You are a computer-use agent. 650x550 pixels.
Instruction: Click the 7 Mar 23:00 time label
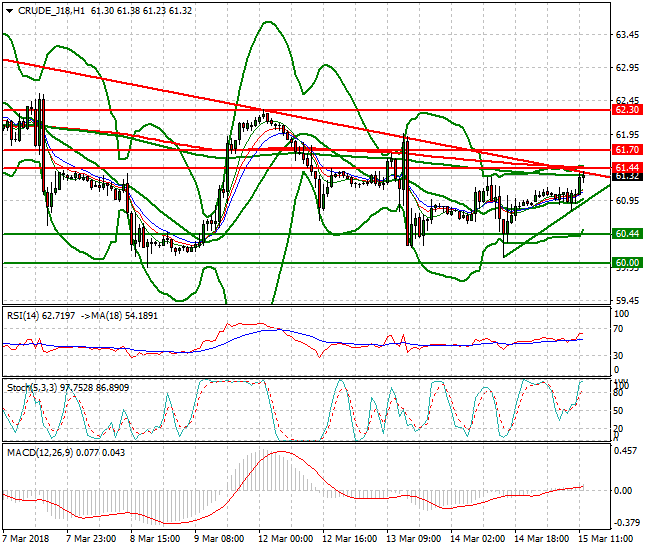tap(91, 539)
